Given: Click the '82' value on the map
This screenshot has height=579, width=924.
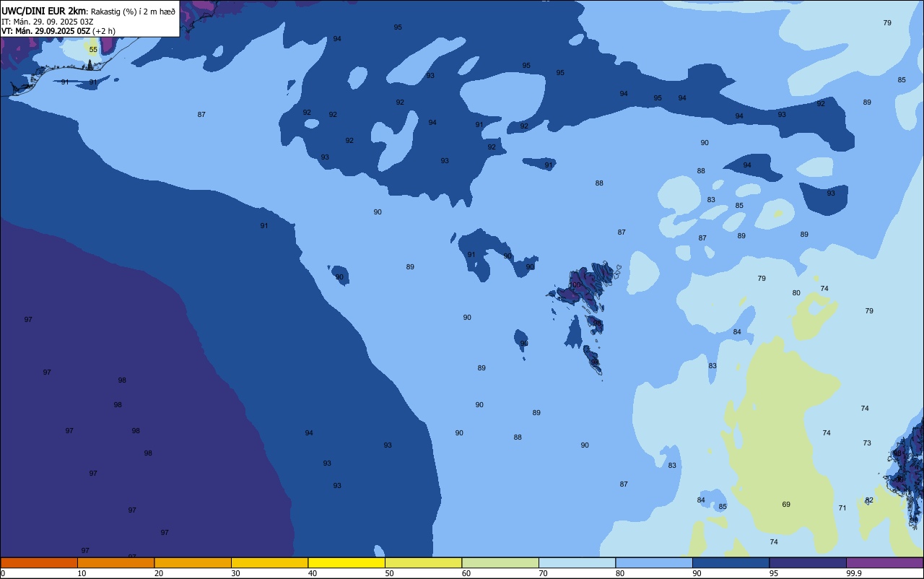Looking at the screenshot, I should [869, 500].
